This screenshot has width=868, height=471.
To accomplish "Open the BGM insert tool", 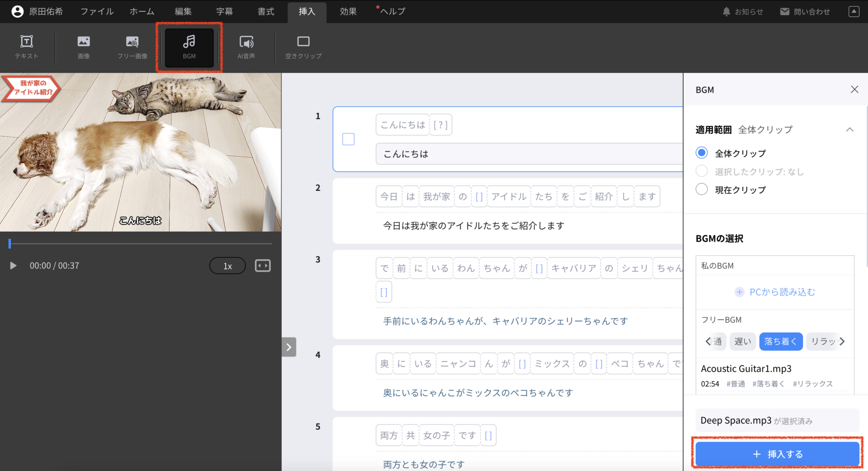I will click(x=189, y=47).
